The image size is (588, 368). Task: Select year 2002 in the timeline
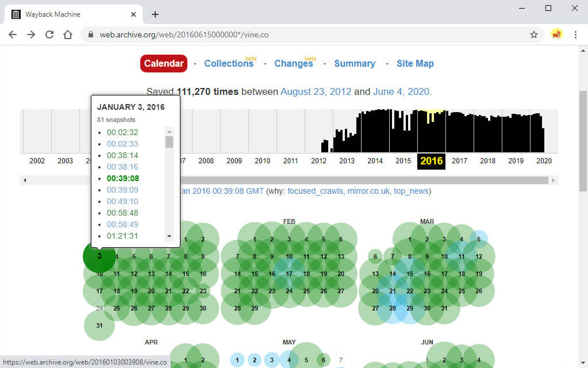point(37,161)
